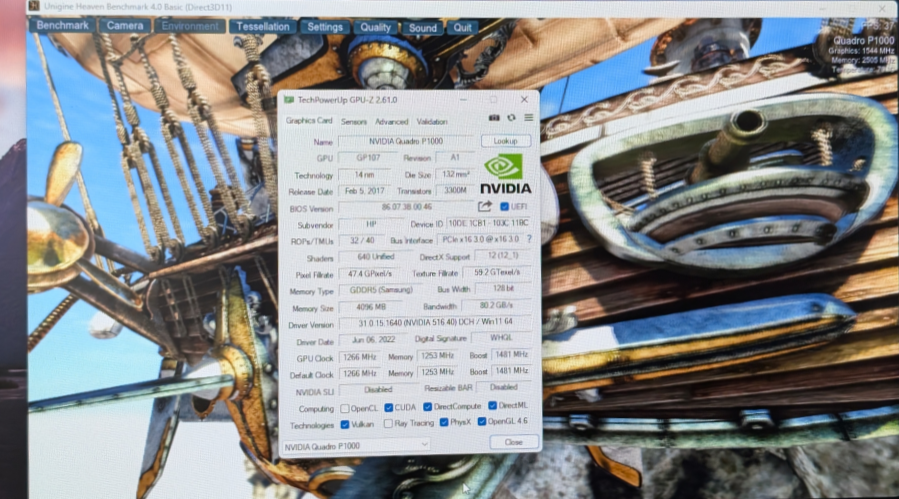Open the Camera menu in Heaven

click(x=124, y=26)
